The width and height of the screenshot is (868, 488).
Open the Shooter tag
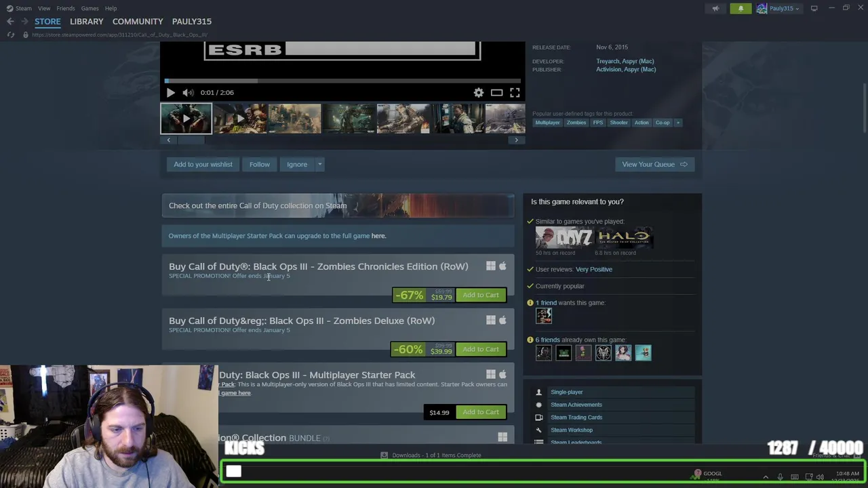618,123
